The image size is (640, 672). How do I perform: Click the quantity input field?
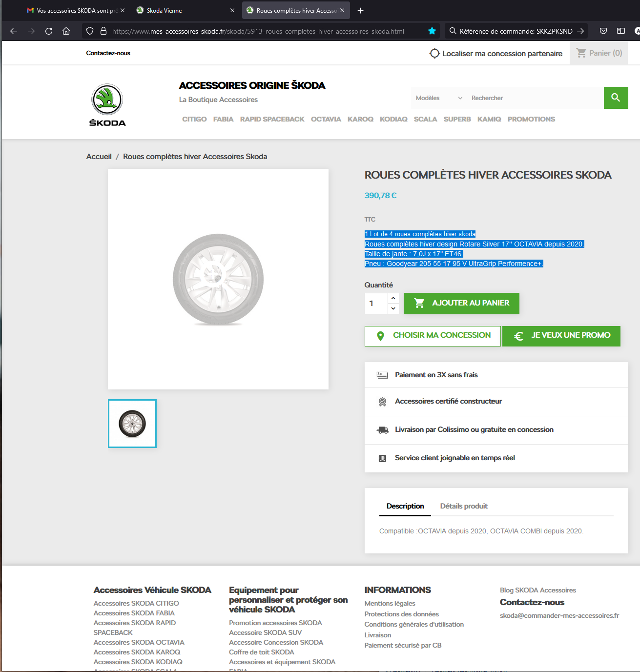click(x=376, y=304)
